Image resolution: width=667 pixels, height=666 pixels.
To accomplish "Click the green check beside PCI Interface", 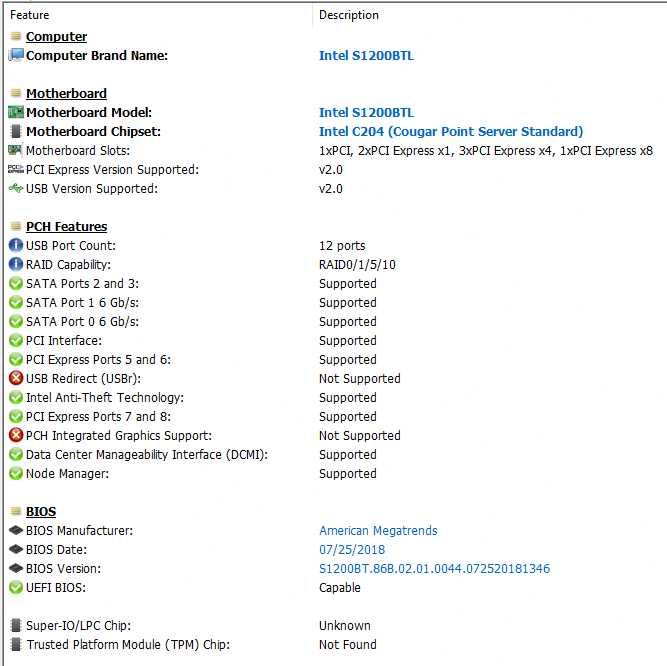I will coord(16,340).
